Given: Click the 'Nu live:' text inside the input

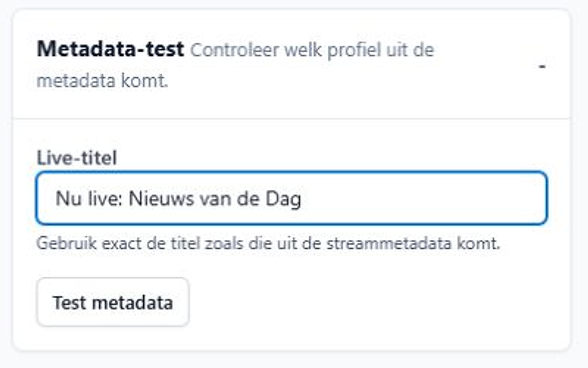Looking at the screenshot, I should (x=89, y=198).
